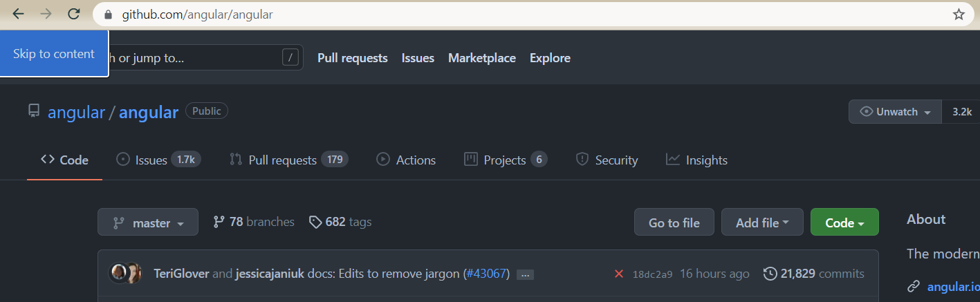Select the Code tab

(65, 160)
